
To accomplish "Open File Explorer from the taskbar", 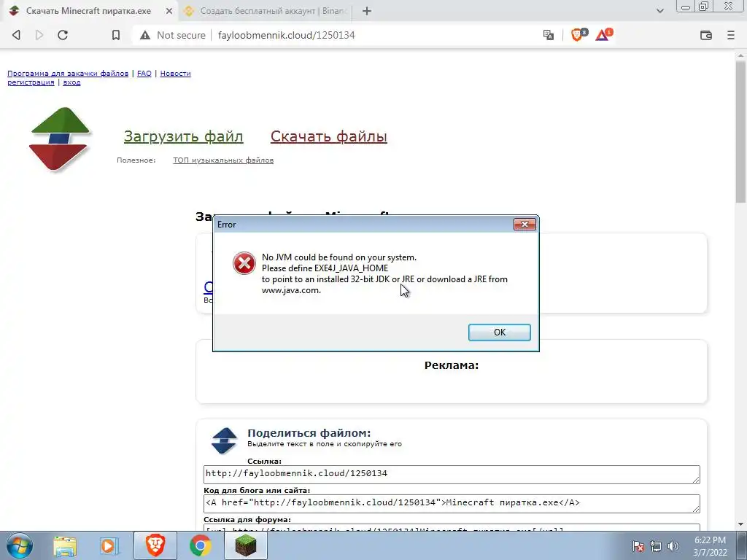I will pyautogui.click(x=65, y=545).
